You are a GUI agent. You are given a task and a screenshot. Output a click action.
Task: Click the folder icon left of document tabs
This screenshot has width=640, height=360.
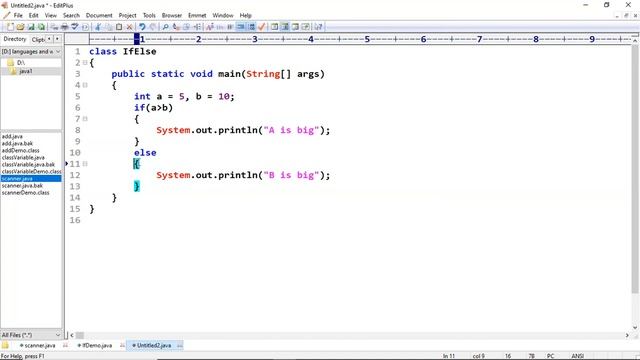(5, 345)
